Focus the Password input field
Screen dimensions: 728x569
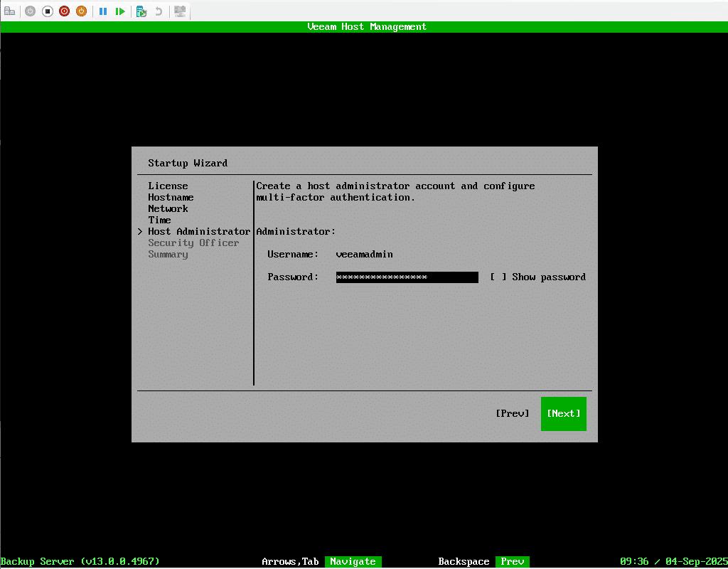click(x=407, y=277)
